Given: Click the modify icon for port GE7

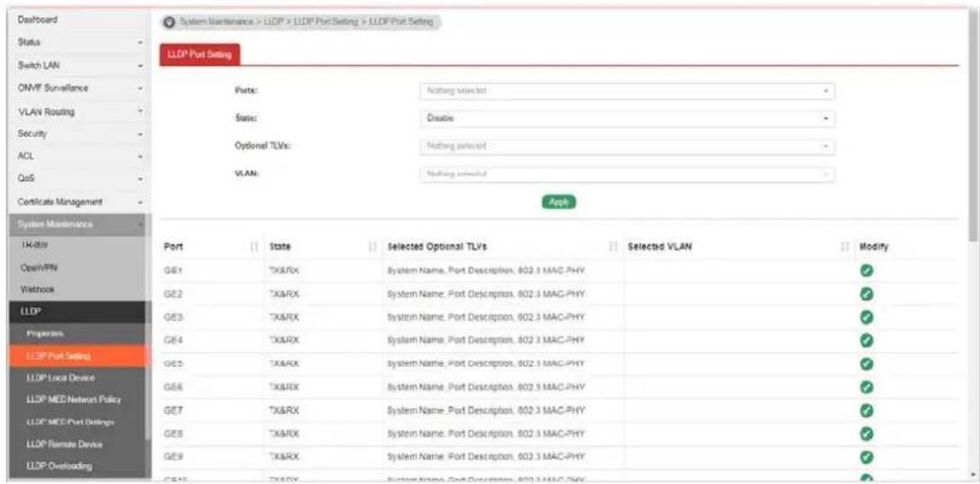Looking at the screenshot, I should tap(867, 410).
